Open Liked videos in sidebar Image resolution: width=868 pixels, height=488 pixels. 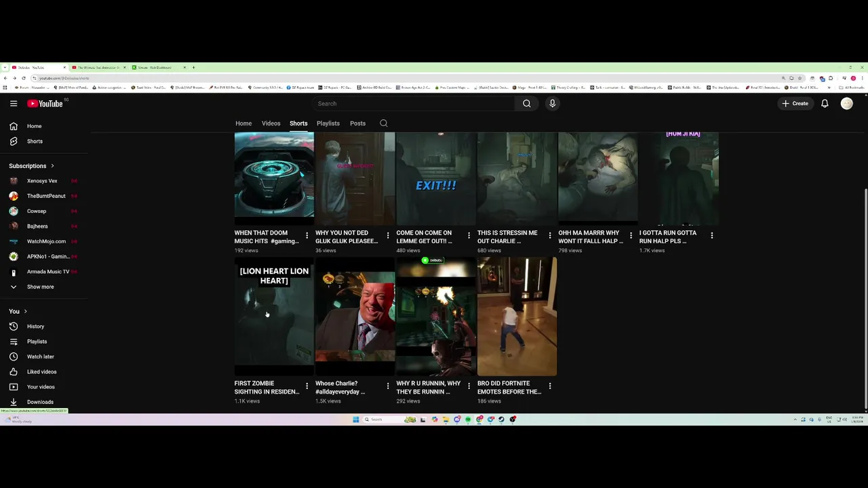45,371
